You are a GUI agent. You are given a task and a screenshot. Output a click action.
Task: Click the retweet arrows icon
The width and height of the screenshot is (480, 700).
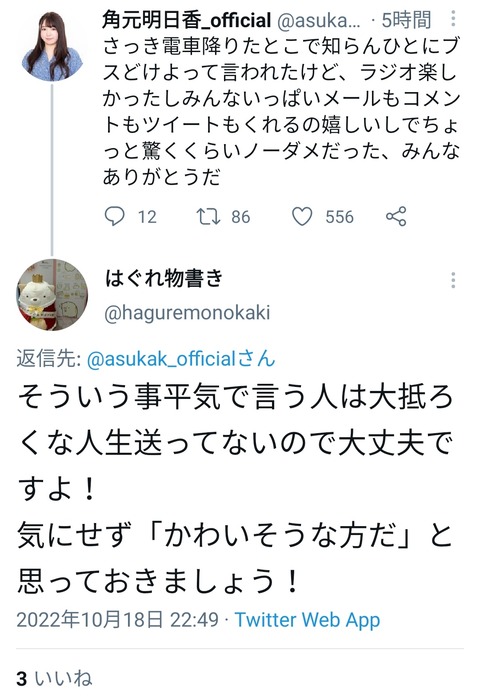[x=208, y=217]
